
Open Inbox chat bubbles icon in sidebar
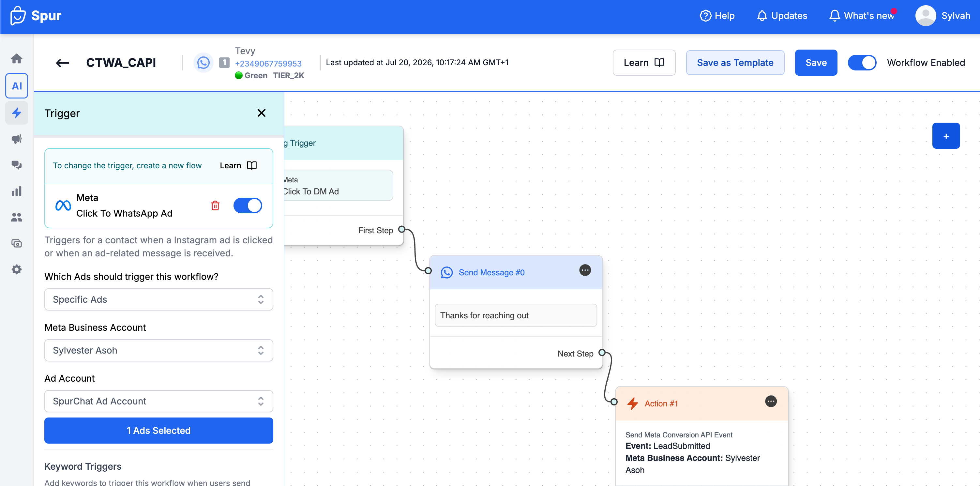coord(16,165)
